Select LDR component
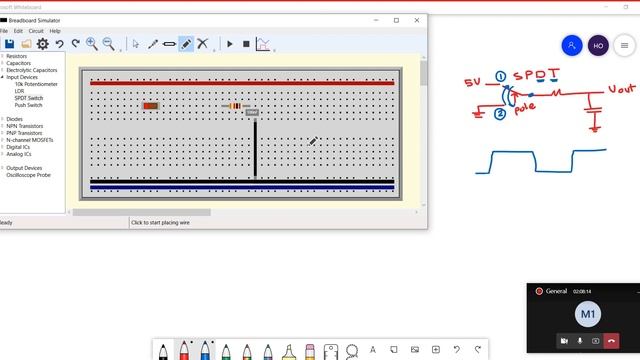The width and height of the screenshot is (640, 360). 19,91
